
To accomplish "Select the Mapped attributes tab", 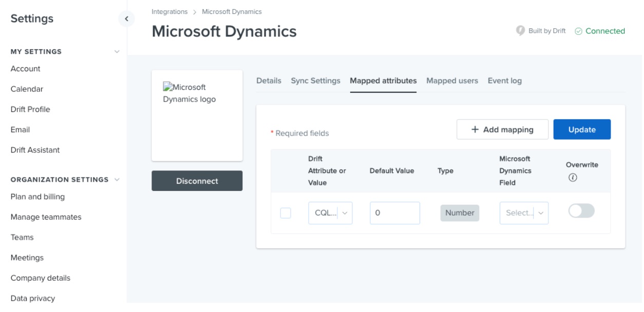I will click(383, 81).
